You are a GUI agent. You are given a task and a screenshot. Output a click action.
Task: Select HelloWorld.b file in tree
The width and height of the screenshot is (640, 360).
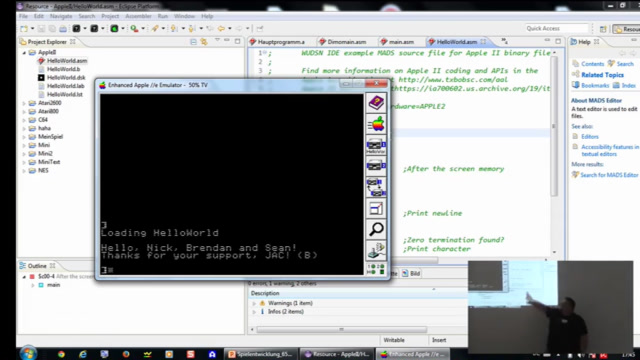point(63,69)
